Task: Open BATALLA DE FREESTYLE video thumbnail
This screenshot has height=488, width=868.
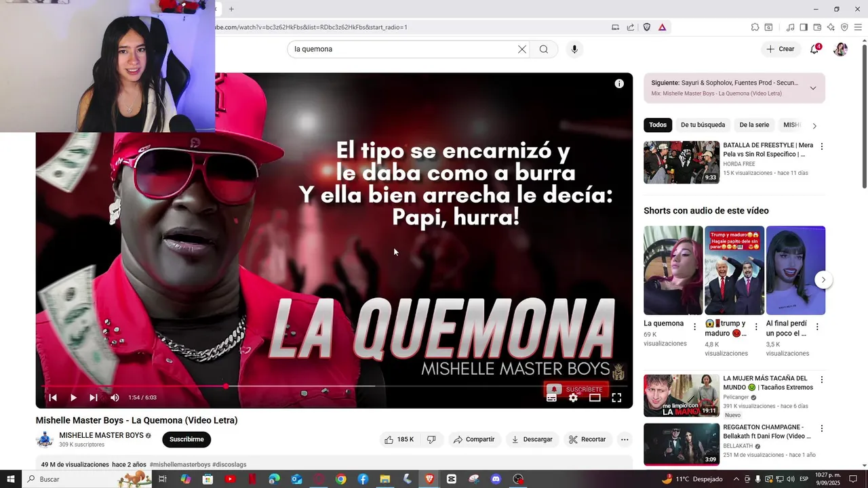Action: pyautogui.click(x=682, y=163)
